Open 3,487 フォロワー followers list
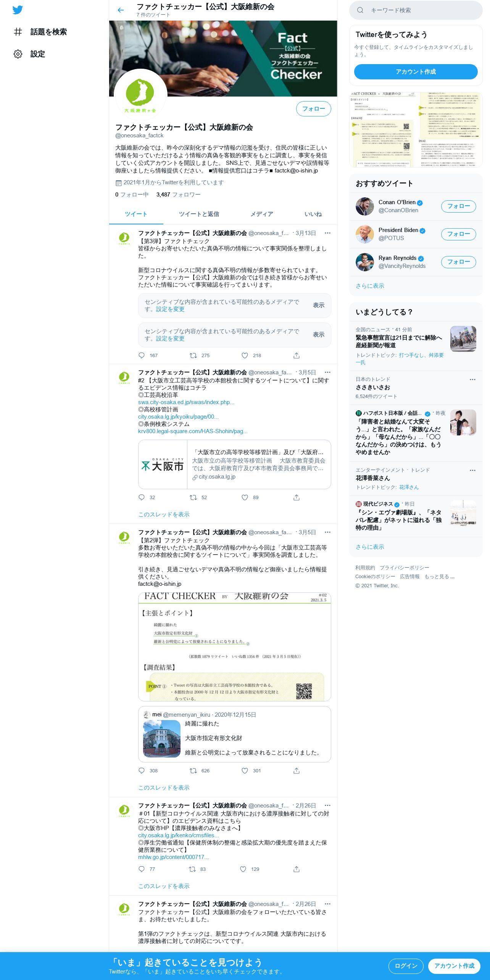 [x=178, y=195]
